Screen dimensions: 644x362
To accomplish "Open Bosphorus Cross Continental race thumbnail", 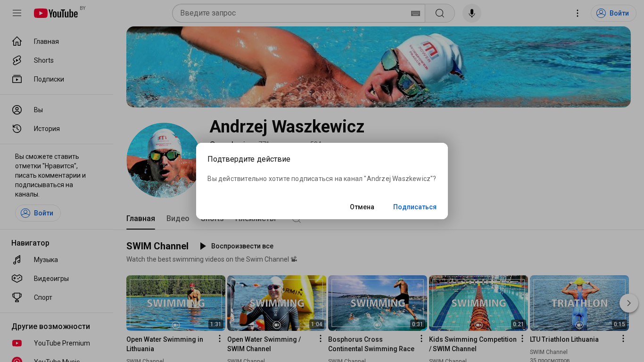I will click(x=378, y=303).
